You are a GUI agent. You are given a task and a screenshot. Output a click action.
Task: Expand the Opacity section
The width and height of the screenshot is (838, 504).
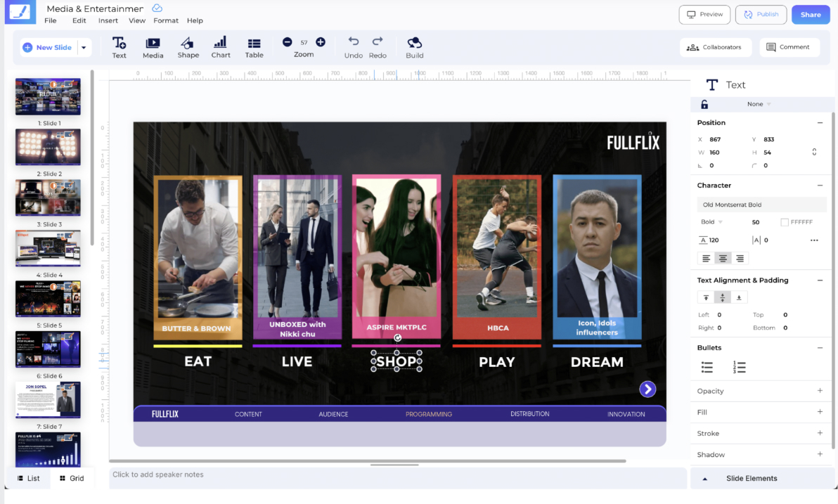(820, 391)
